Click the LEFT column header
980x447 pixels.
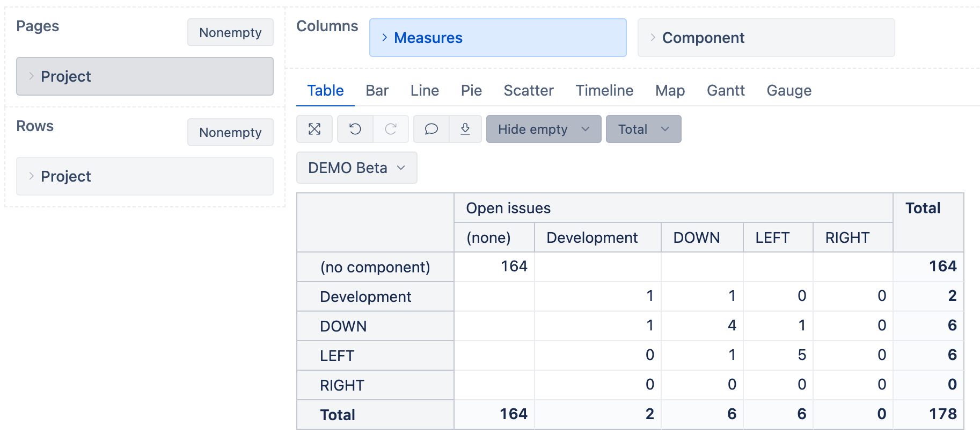(778, 237)
